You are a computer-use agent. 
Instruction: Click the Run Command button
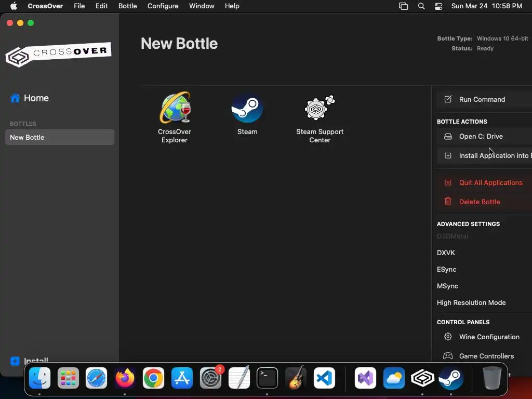pyautogui.click(x=484, y=99)
